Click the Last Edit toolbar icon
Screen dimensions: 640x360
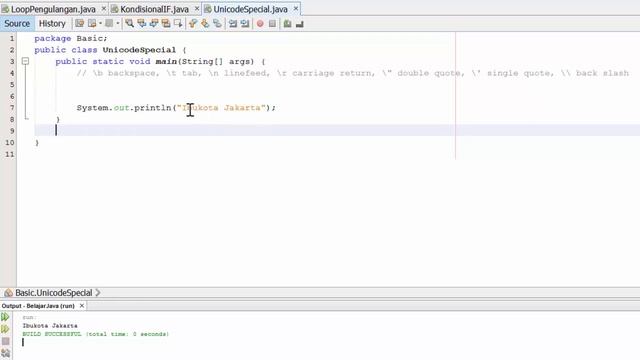point(80,24)
